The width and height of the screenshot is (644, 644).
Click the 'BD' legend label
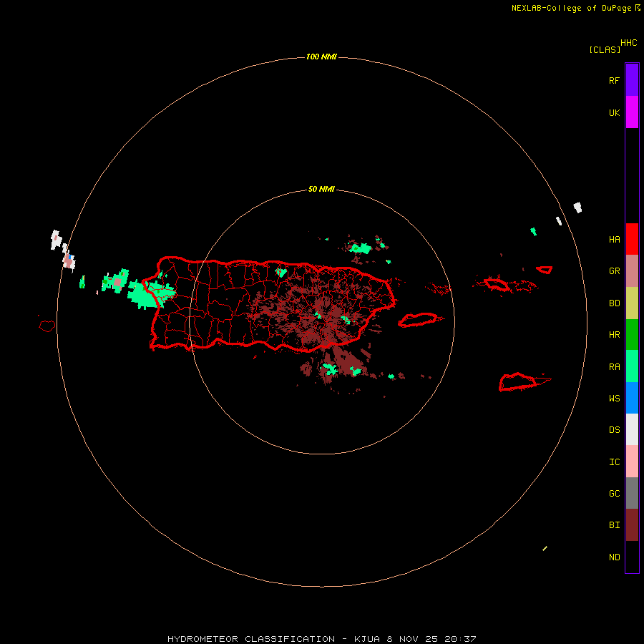click(614, 303)
